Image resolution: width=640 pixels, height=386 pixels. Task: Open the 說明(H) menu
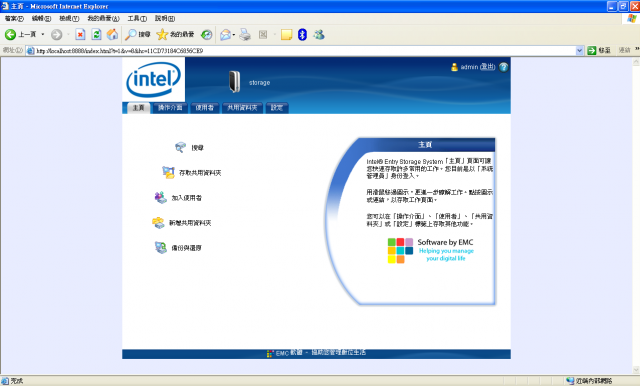pos(165,18)
